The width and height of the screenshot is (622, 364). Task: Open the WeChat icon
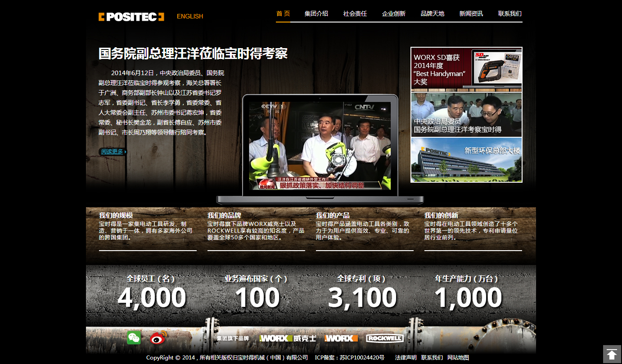(134, 338)
